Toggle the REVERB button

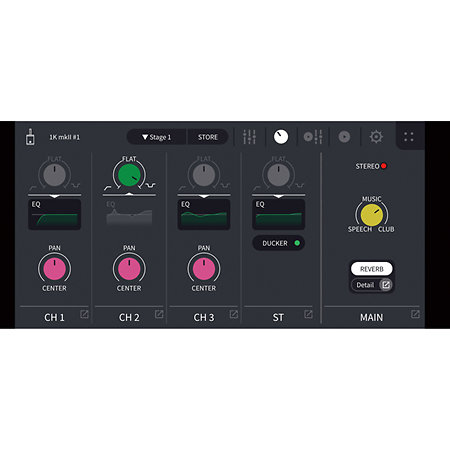[372, 269]
